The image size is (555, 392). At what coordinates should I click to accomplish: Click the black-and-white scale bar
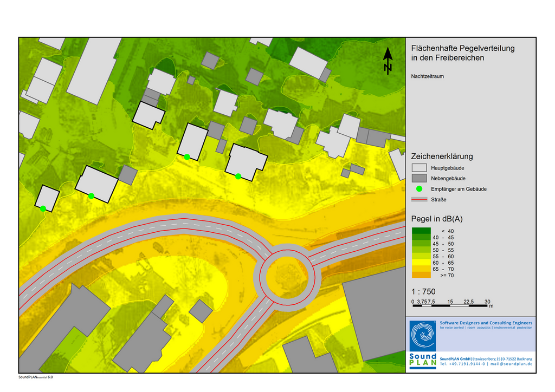coord(451,306)
